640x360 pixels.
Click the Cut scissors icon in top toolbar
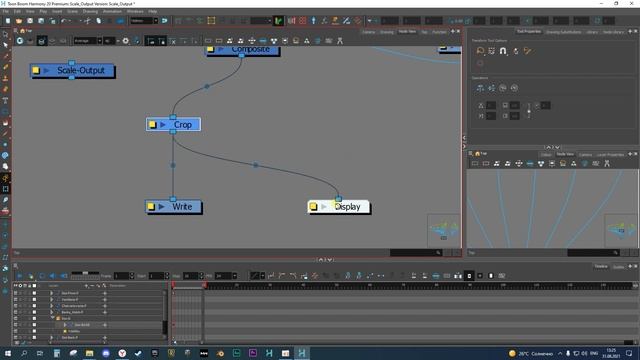[87, 21]
